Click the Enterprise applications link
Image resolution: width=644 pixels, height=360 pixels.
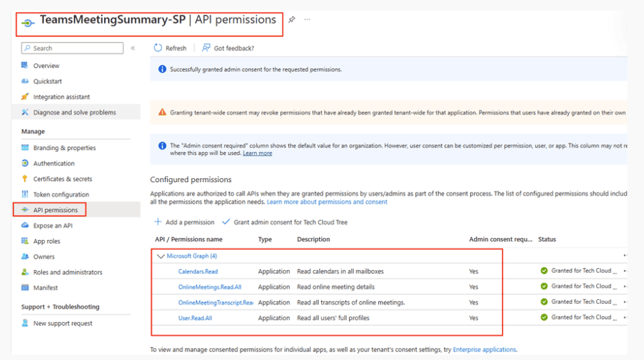[x=485, y=349]
